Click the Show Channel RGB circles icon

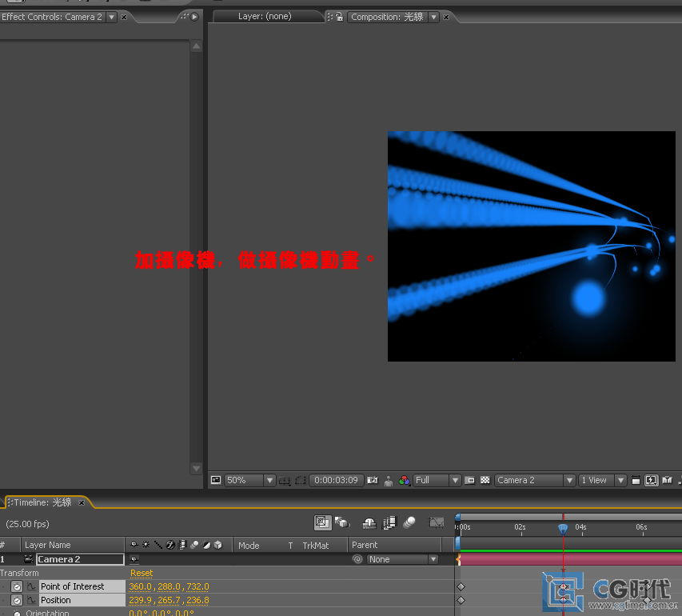click(x=405, y=480)
